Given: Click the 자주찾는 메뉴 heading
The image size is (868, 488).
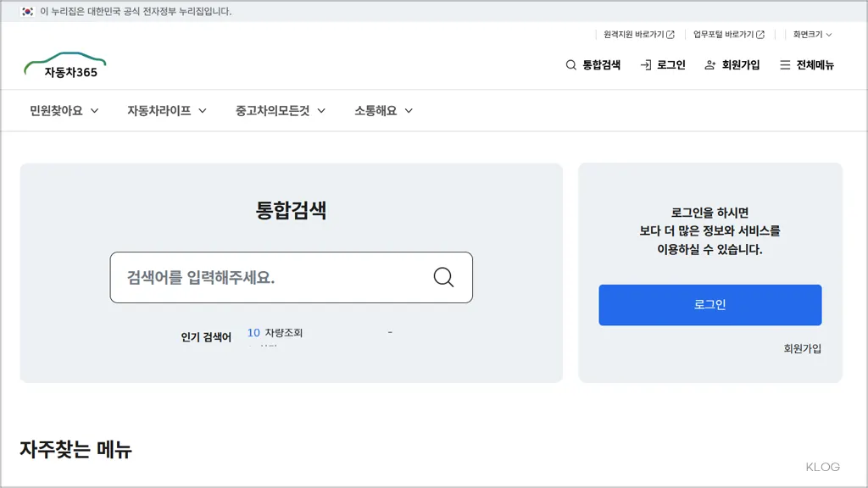Looking at the screenshot, I should click(x=76, y=449).
